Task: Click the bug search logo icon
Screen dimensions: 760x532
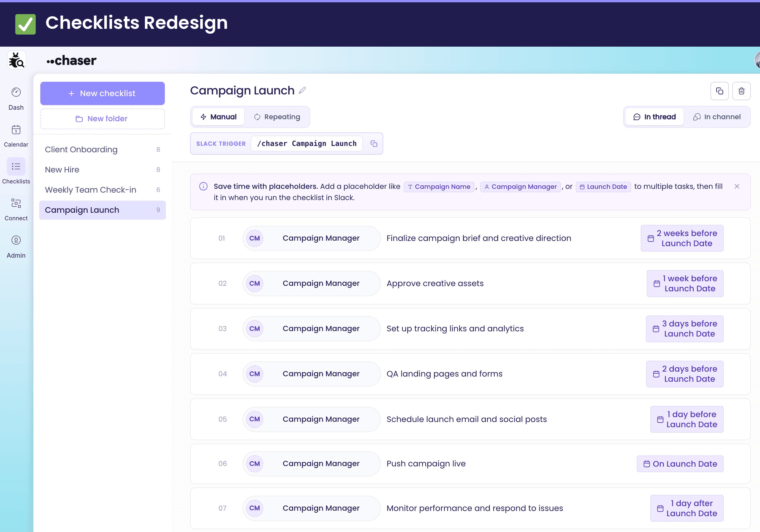Action: (16, 60)
